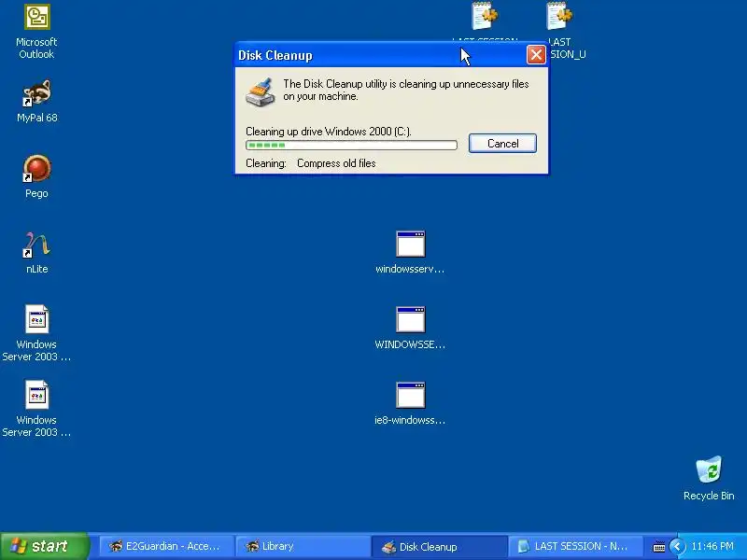Viewport: 747px width, 560px height.
Task: Select the lower Windows Server 2003 document icon
Action: (36, 409)
